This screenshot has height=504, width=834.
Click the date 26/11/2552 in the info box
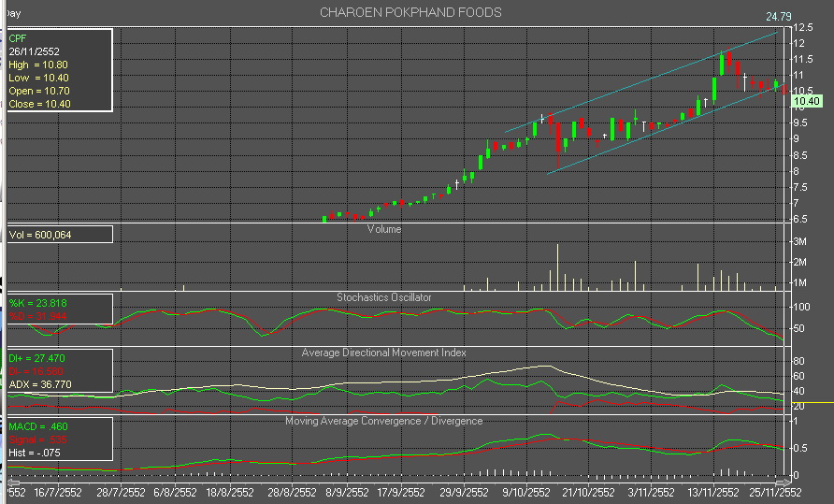click(34, 51)
